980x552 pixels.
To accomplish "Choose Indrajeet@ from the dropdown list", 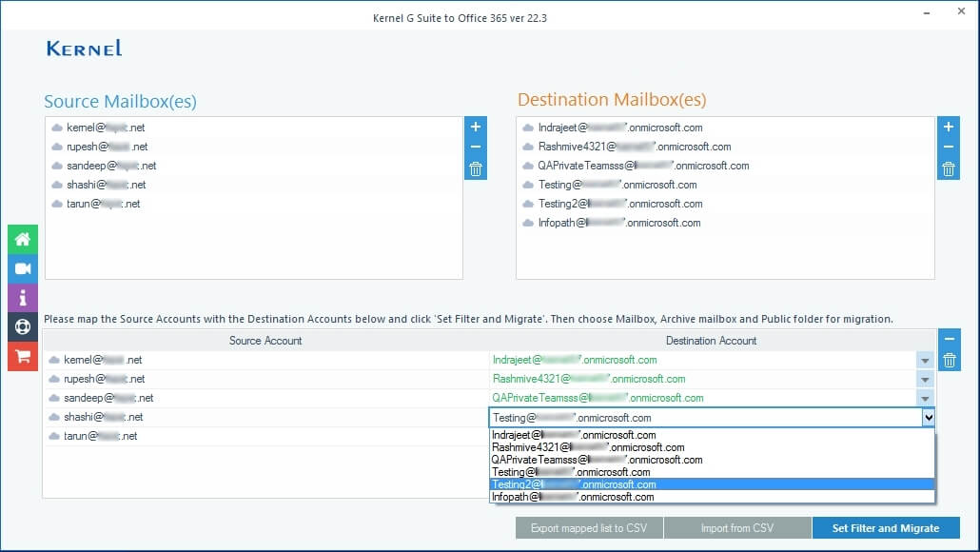I will click(712, 435).
